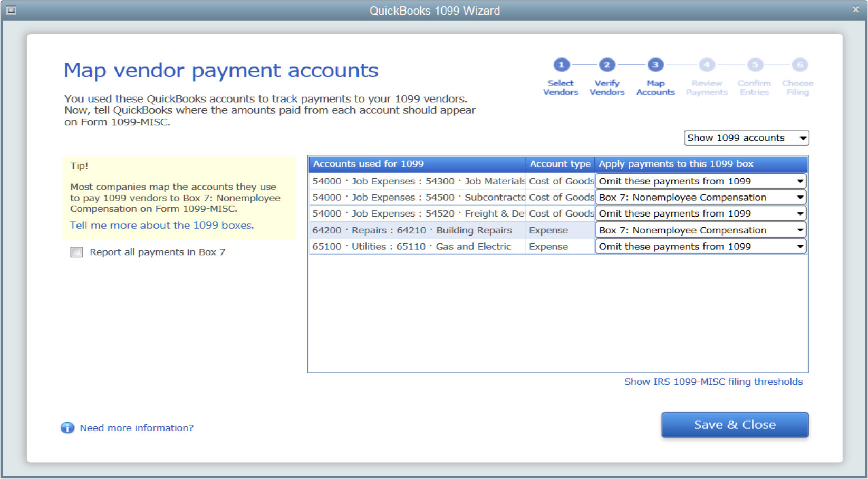The height and width of the screenshot is (479, 868).
Task: Click the step 6 Choose Filing circle
Action: [800, 65]
